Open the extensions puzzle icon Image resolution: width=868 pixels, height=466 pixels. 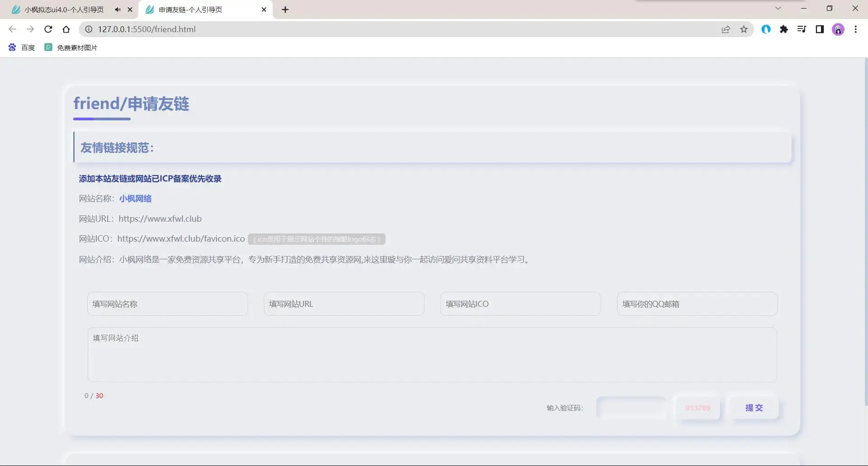pyautogui.click(x=784, y=29)
